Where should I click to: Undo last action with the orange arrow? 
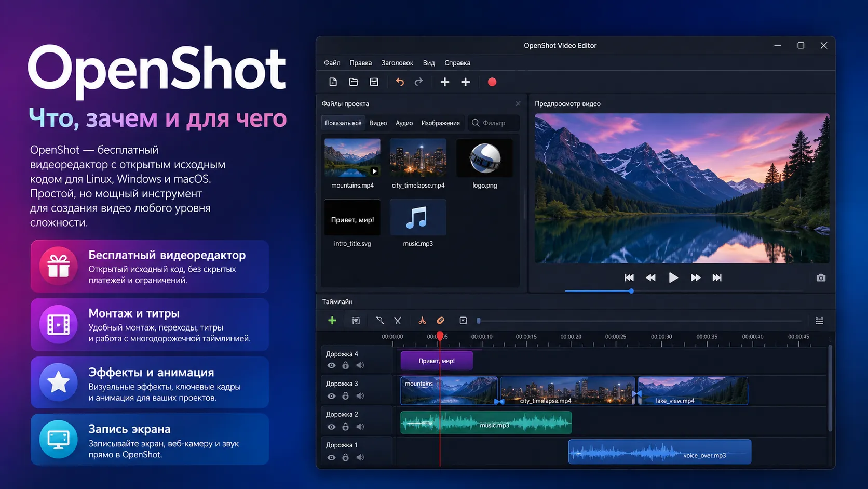point(400,82)
